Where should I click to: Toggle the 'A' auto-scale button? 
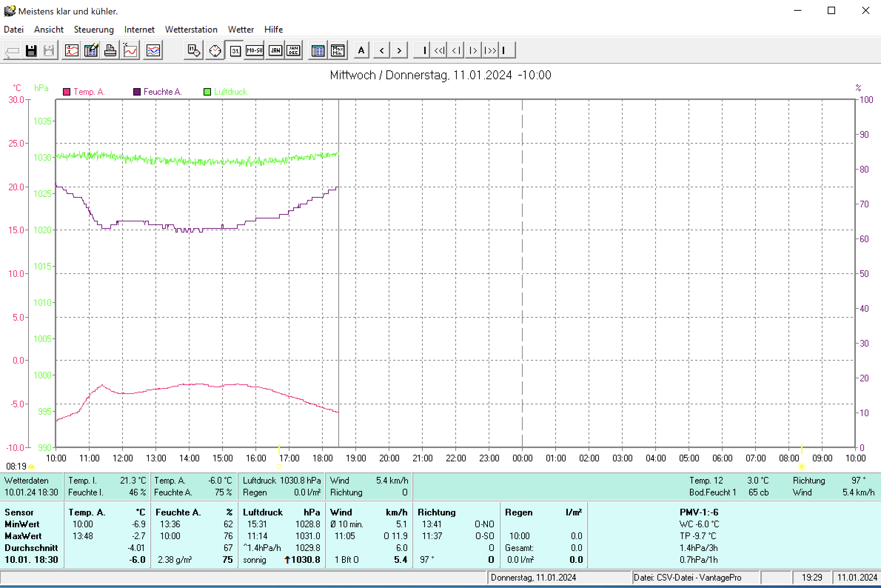(x=361, y=50)
